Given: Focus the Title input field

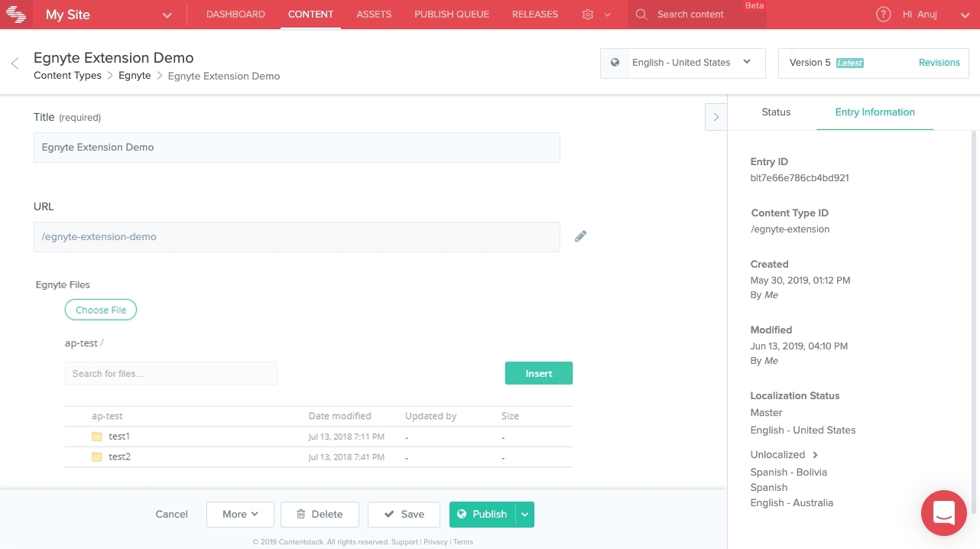Looking at the screenshot, I should click(x=297, y=148).
